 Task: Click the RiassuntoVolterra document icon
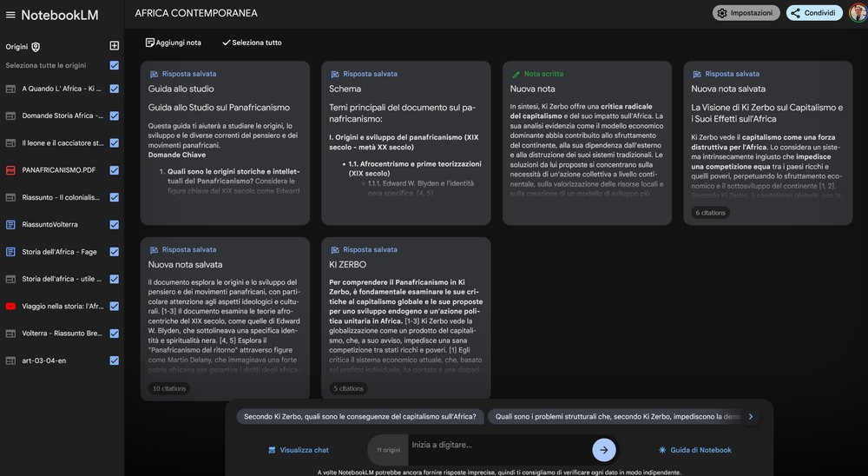point(10,224)
